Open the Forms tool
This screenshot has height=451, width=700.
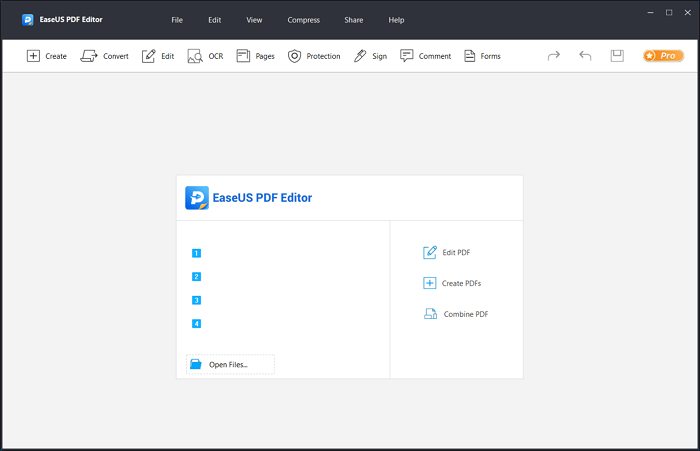coord(482,56)
